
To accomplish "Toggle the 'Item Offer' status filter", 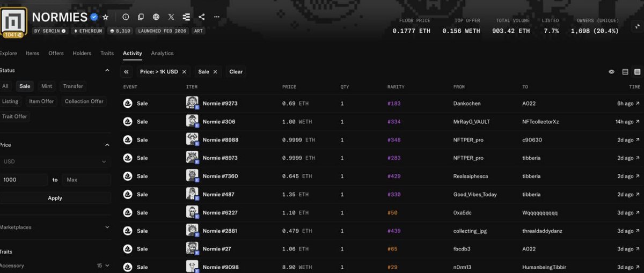I will 41,101.
